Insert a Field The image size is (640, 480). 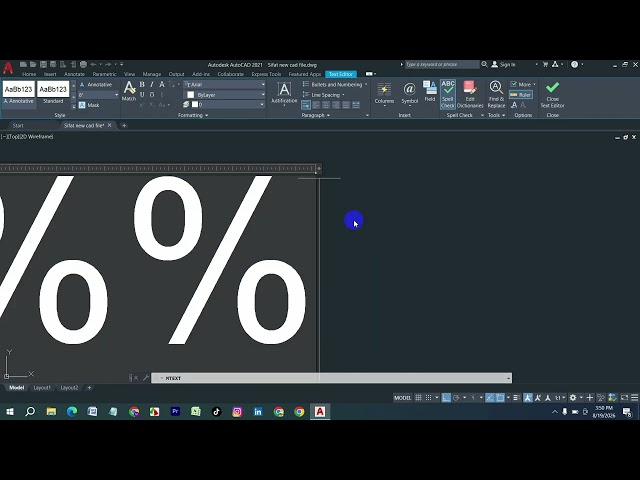coord(430,91)
